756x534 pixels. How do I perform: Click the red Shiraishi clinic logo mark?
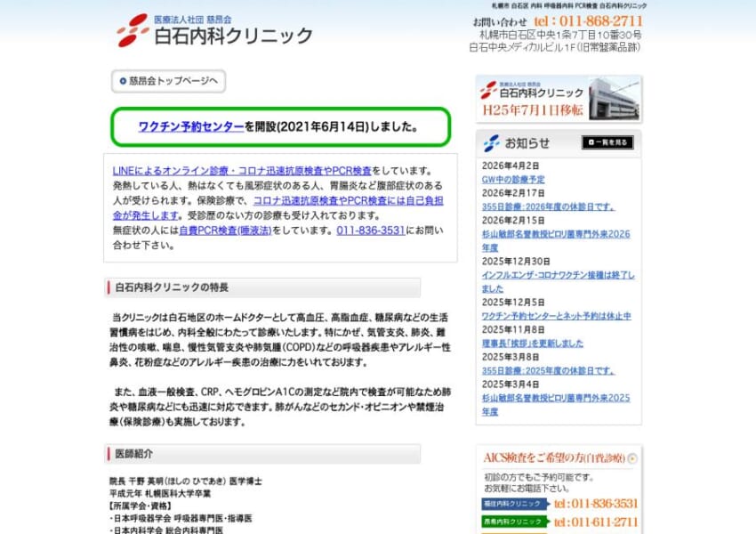click(x=133, y=30)
